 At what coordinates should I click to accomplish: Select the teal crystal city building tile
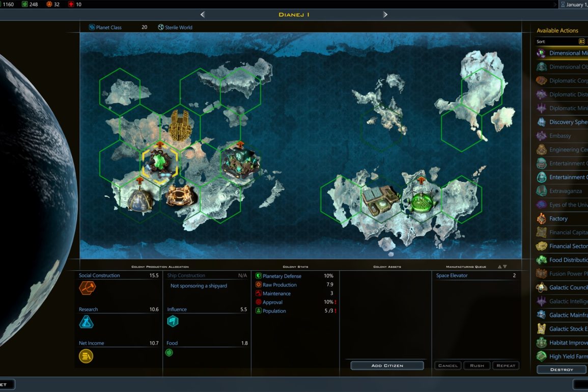pyautogui.click(x=240, y=163)
